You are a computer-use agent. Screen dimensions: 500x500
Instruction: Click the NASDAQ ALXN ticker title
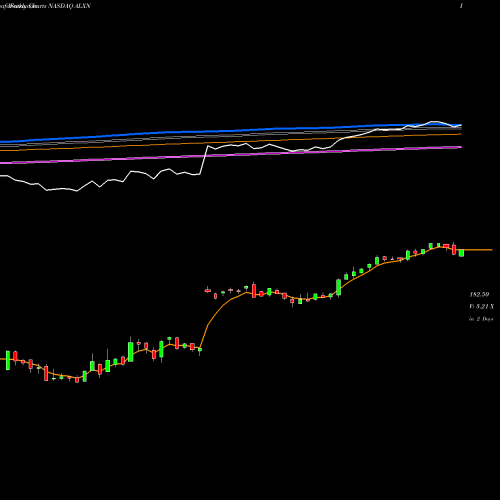click(x=69, y=6)
